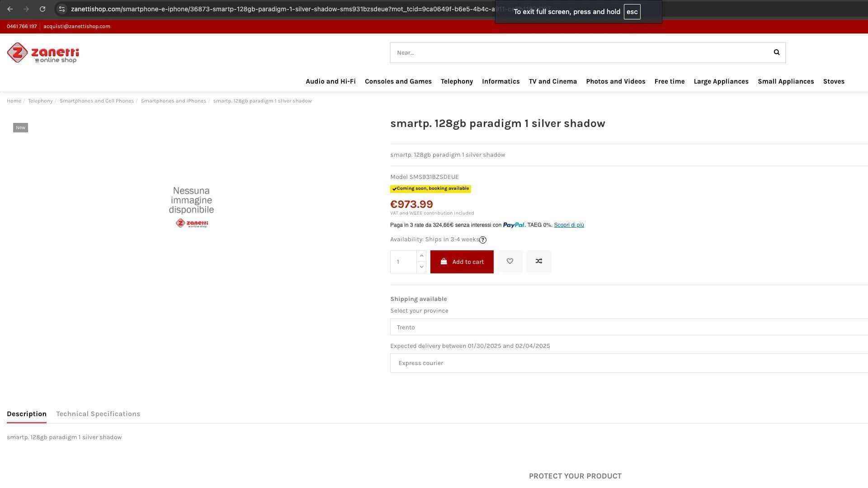868x488 pixels.
Task: Click the quantity increment arrow up
Action: click(421, 256)
